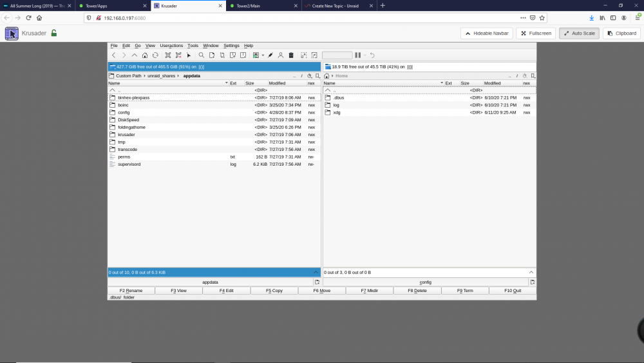Toggle the Hideable Navbar button
644x363 pixels.
487,34
